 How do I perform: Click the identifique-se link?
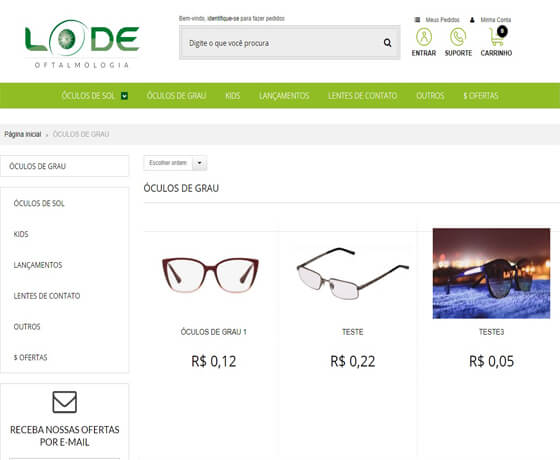point(223,19)
